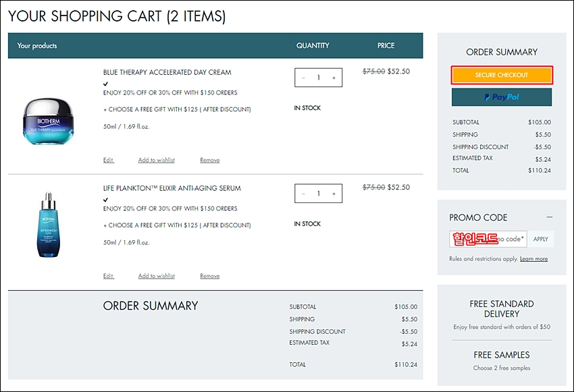
Task: Add Life Plankton Elixir Serum to wishlist
Action: coord(156,276)
